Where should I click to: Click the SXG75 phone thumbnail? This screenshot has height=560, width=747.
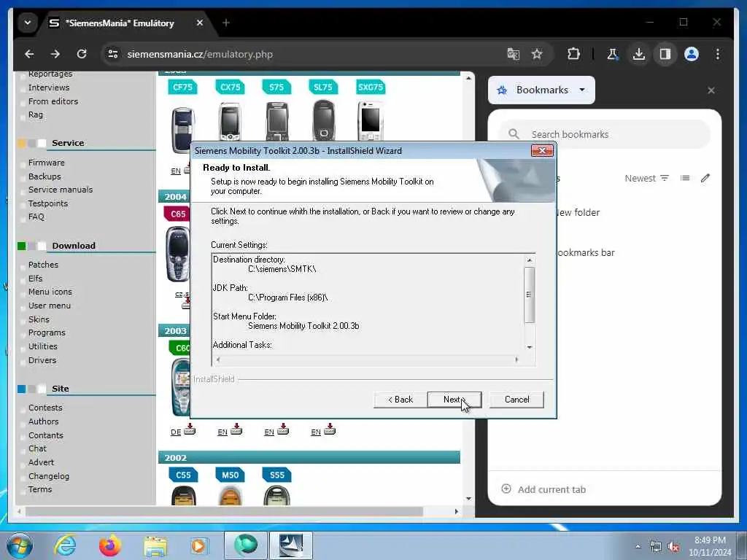[x=370, y=121]
